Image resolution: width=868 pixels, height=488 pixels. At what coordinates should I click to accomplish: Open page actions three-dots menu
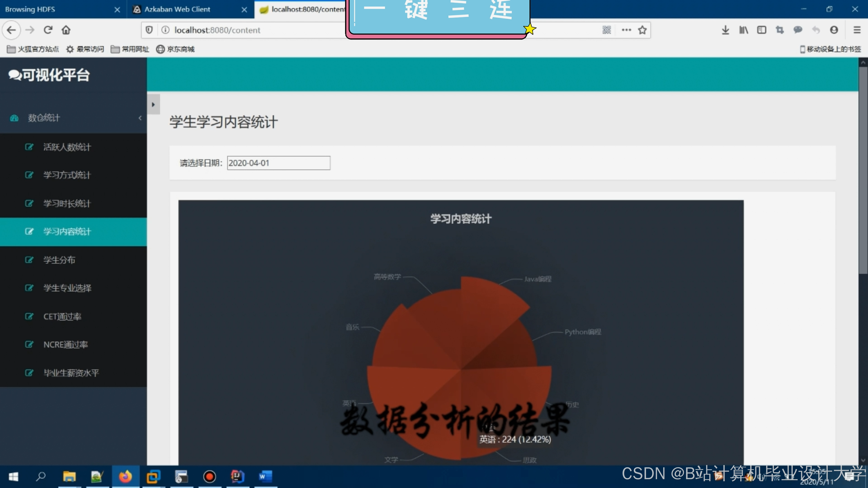tap(626, 30)
